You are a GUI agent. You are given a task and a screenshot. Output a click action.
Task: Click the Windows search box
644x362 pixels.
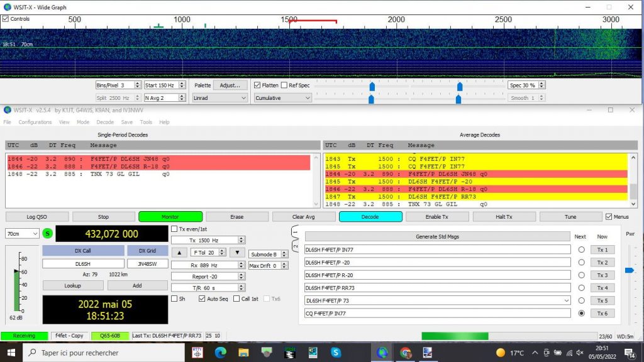point(104,353)
